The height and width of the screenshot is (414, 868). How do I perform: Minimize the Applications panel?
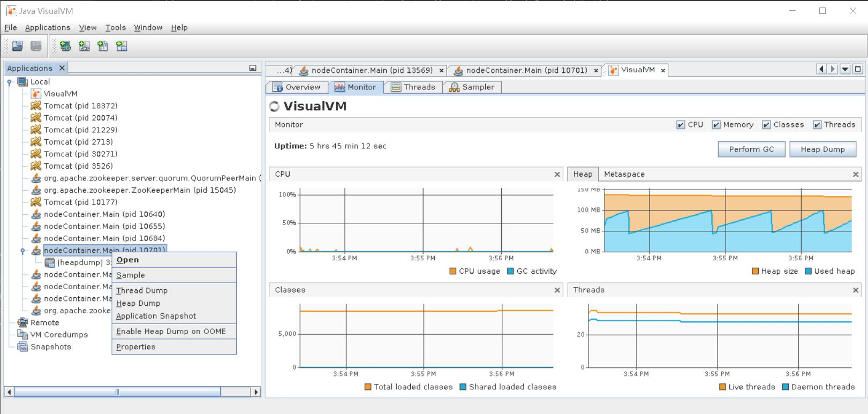pos(253,68)
